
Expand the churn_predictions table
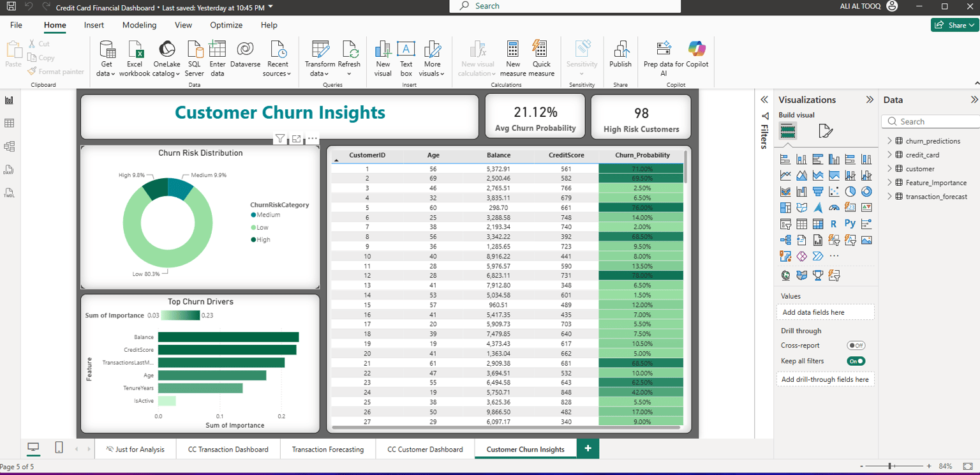point(889,141)
